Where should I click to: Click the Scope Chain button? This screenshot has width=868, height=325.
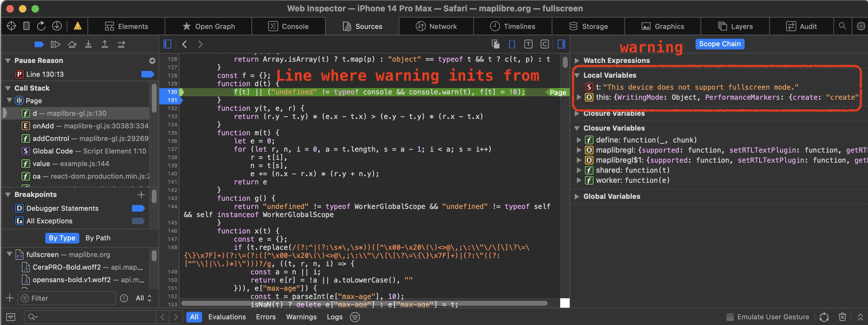coord(720,44)
